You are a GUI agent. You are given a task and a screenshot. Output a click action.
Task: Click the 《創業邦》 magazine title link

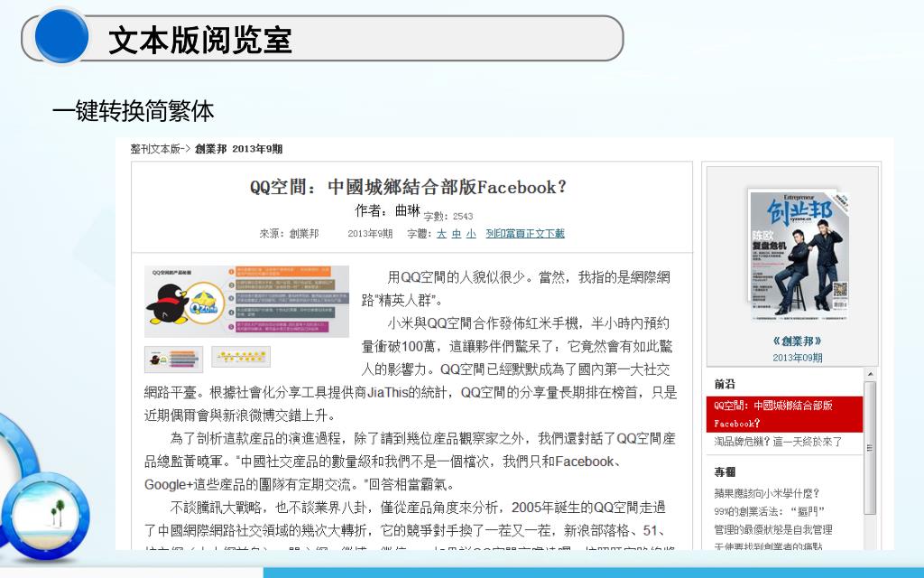point(798,340)
